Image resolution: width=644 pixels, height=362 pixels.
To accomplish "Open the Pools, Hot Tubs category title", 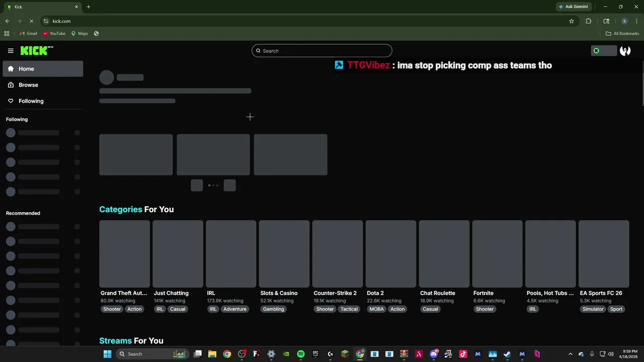I will pos(550,293).
